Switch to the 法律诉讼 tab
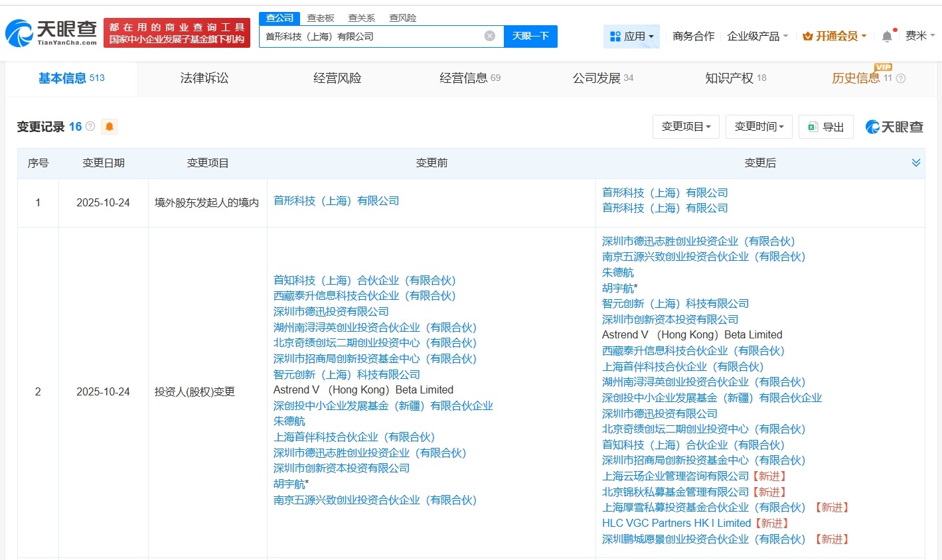 pyautogui.click(x=204, y=78)
